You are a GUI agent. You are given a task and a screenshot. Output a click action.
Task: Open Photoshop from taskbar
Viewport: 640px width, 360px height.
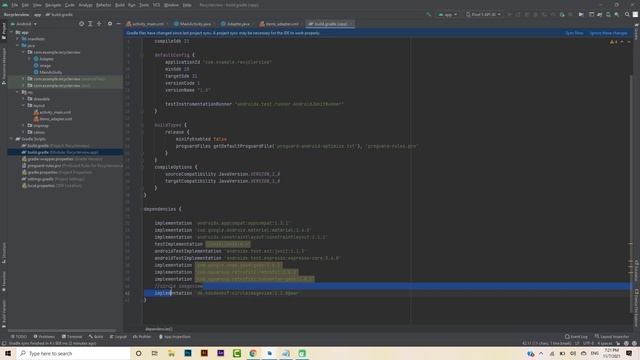[188, 353]
